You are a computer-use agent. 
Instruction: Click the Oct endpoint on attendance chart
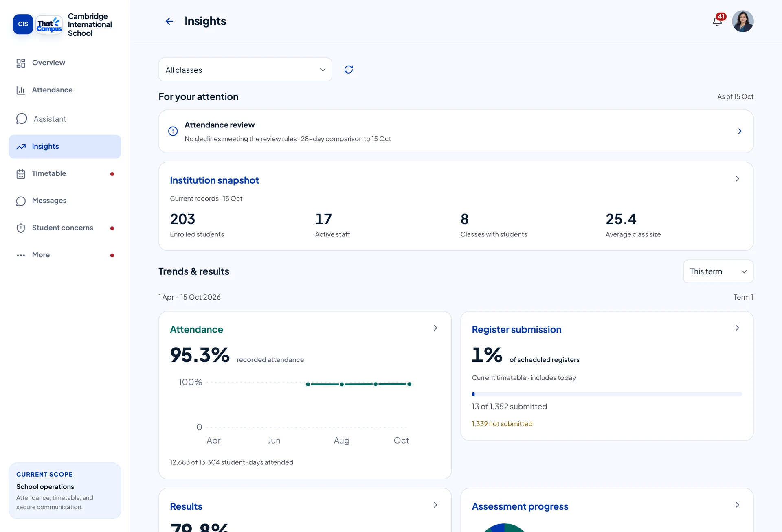(409, 384)
